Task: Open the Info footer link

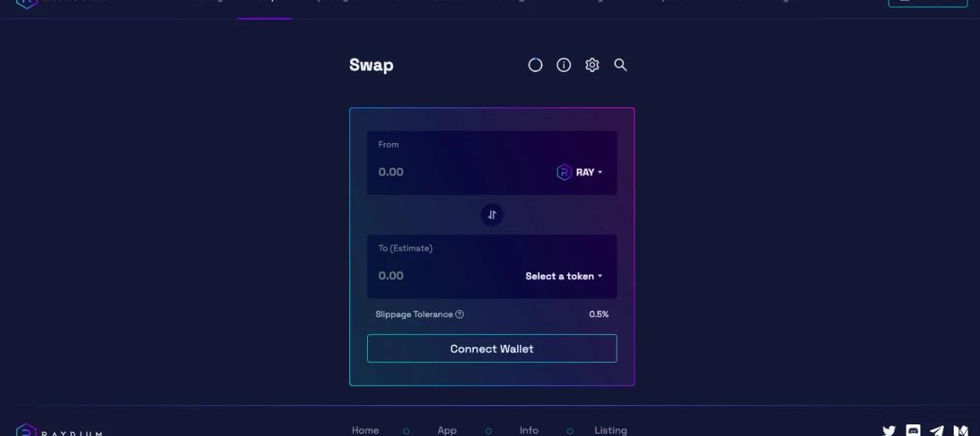Action: pos(529,430)
